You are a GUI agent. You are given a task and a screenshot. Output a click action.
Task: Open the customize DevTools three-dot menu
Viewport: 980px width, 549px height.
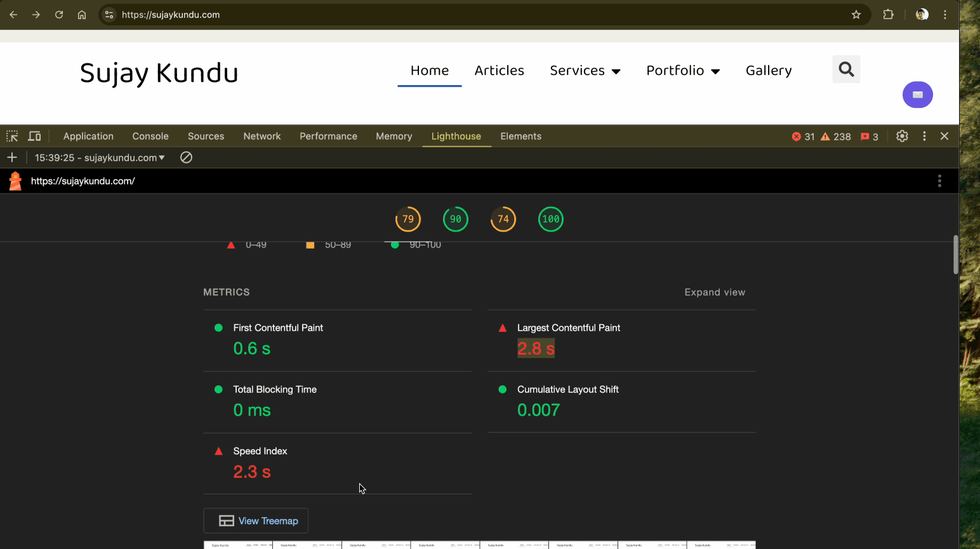tap(924, 136)
